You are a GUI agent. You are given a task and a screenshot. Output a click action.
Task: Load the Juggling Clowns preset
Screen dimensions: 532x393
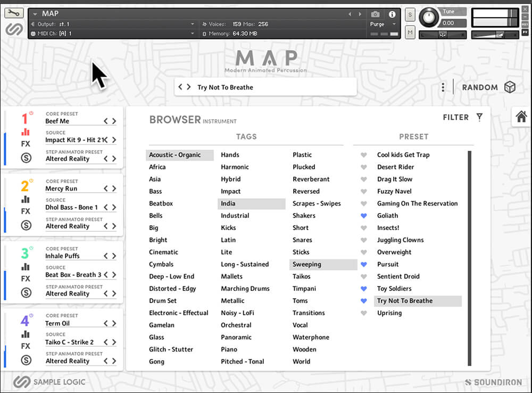click(x=400, y=240)
